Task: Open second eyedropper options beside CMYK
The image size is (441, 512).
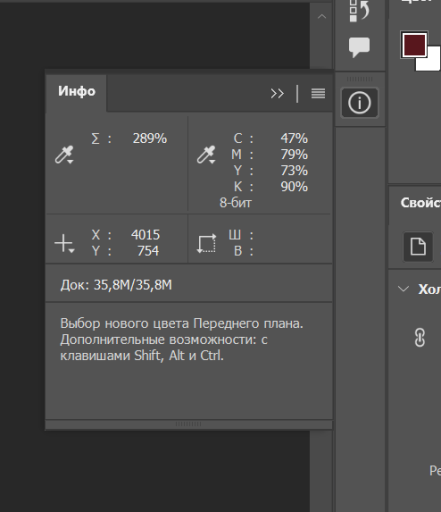Action: 206,155
